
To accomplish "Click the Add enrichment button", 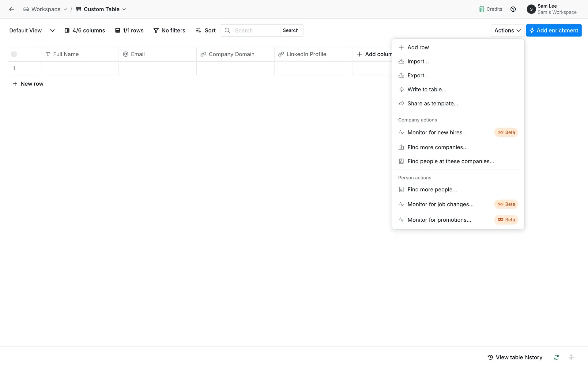I will [x=554, y=30].
